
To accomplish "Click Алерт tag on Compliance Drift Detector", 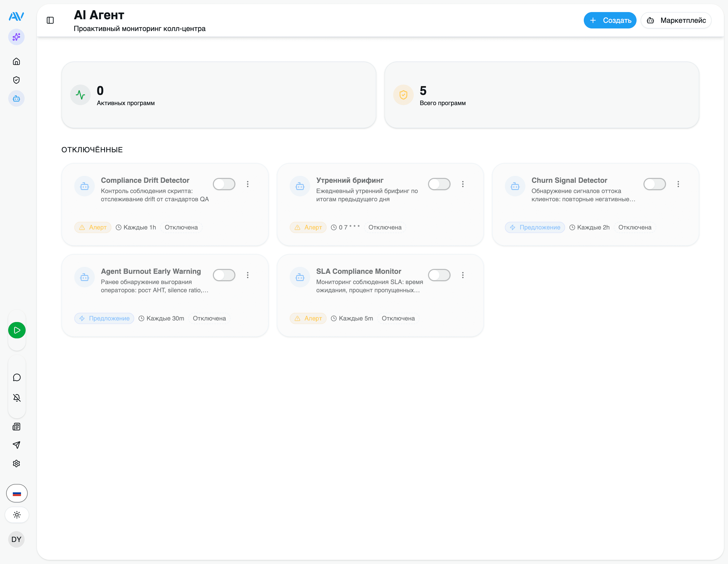I will pos(93,227).
